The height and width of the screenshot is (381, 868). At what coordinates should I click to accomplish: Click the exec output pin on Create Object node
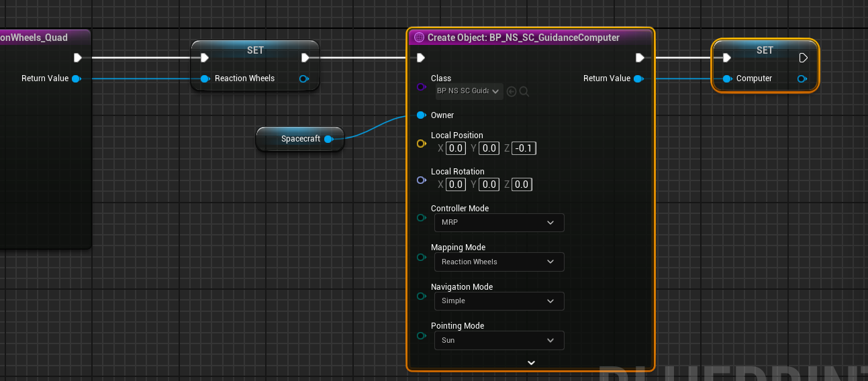click(640, 58)
